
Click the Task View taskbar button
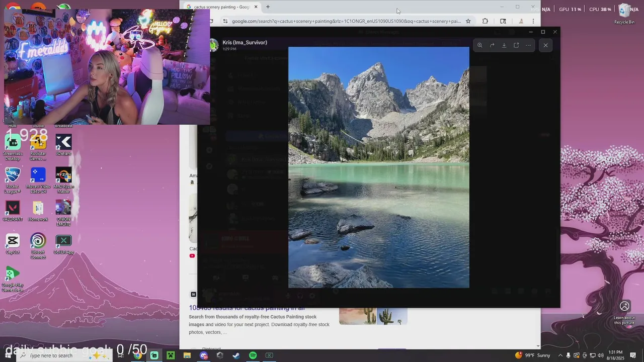click(x=121, y=355)
